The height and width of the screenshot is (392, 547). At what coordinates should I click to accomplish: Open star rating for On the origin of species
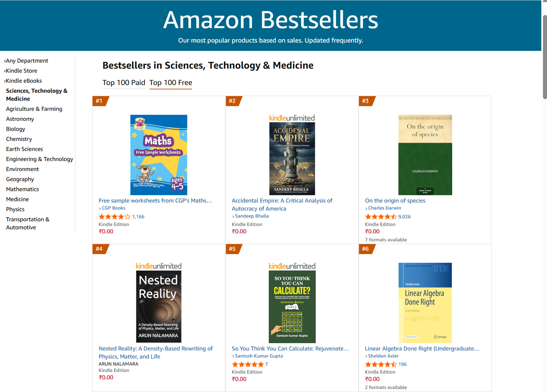coord(381,217)
